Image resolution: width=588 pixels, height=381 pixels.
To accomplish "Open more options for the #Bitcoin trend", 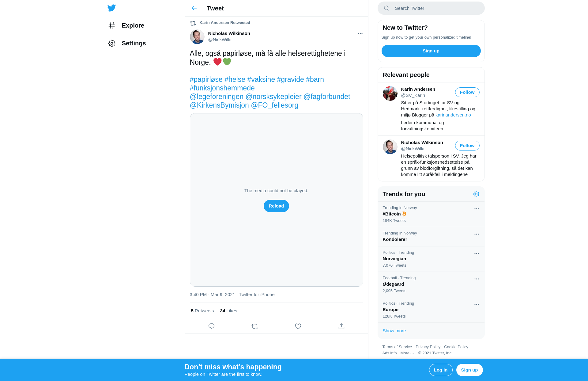I will [x=477, y=209].
